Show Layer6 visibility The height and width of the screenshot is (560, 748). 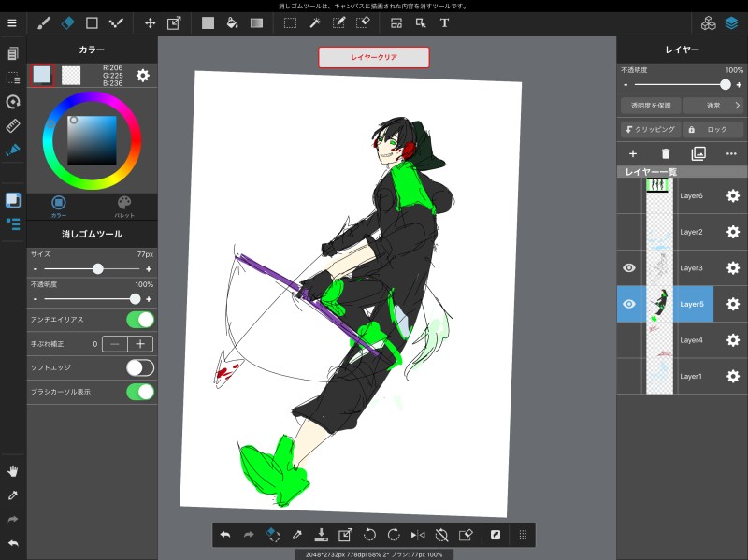click(x=629, y=195)
